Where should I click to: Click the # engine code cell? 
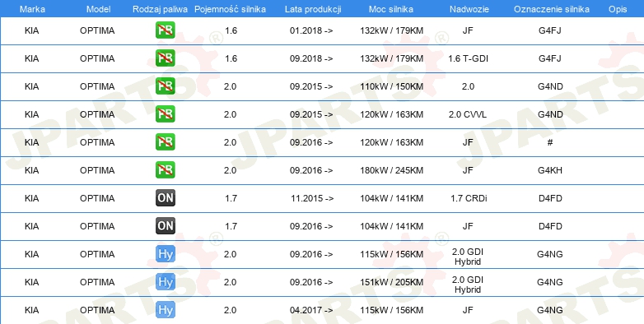point(550,142)
